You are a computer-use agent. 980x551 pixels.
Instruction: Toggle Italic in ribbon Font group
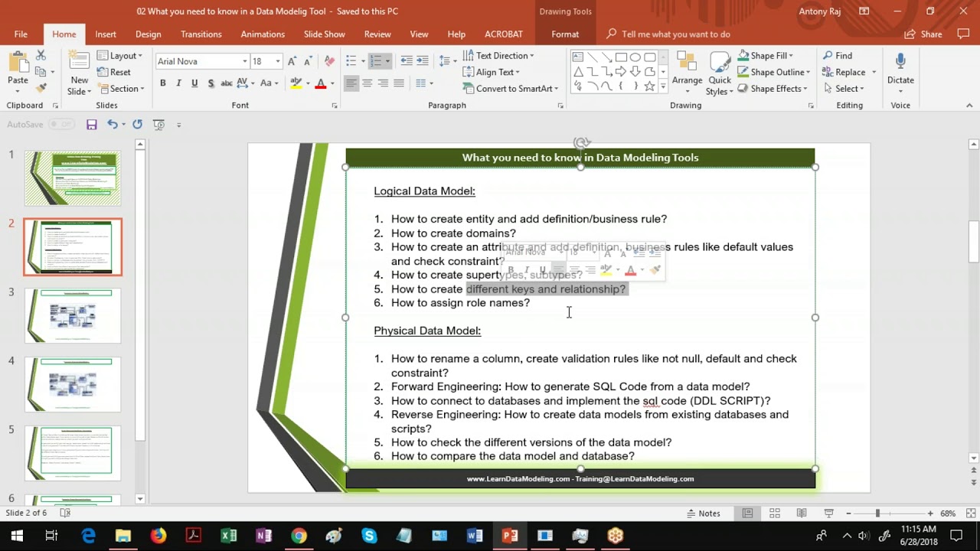point(178,83)
